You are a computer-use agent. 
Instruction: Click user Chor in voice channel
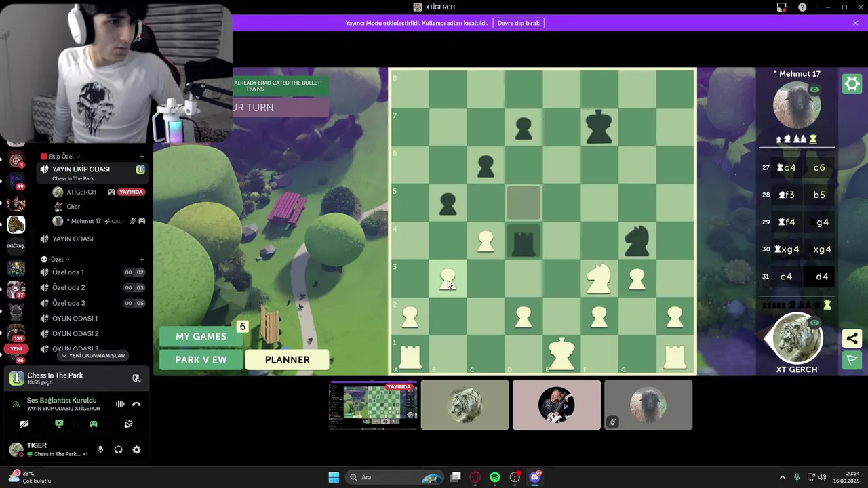tap(73, 207)
